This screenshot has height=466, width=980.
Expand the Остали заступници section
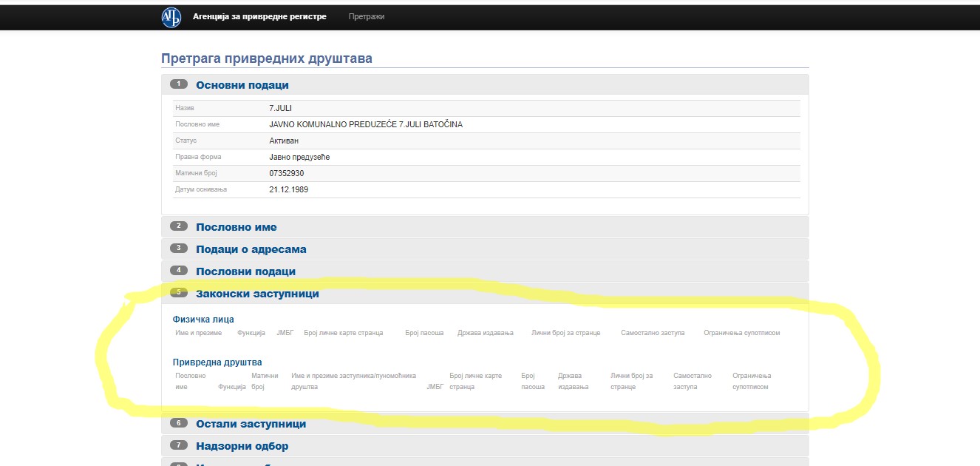point(251,424)
